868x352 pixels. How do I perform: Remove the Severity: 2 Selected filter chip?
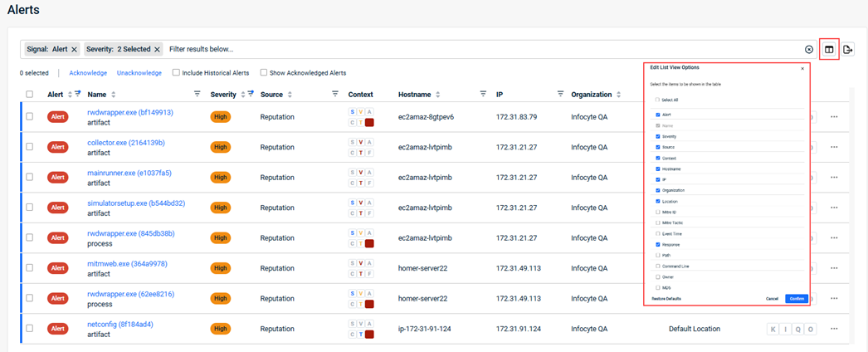(157, 50)
